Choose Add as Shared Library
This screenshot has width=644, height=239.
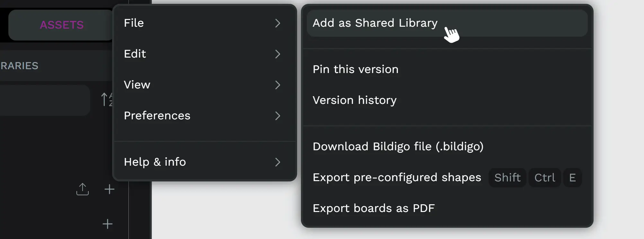pyautogui.click(x=375, y=23)
